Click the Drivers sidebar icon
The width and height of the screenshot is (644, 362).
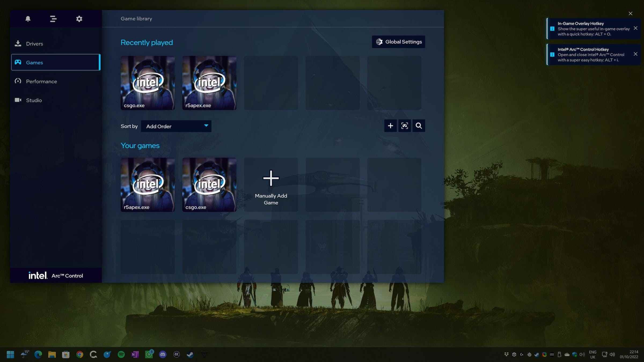click(18, 43)
